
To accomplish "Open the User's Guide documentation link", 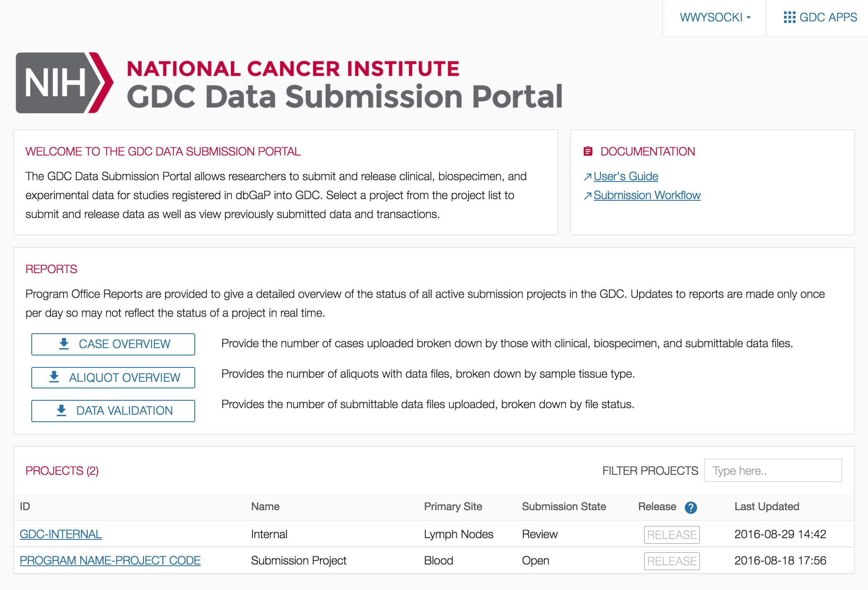I will [625, 177].
